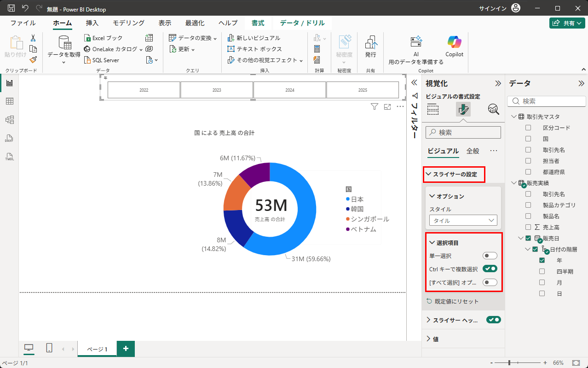Switch to 表示 ribbon tab

165,23
